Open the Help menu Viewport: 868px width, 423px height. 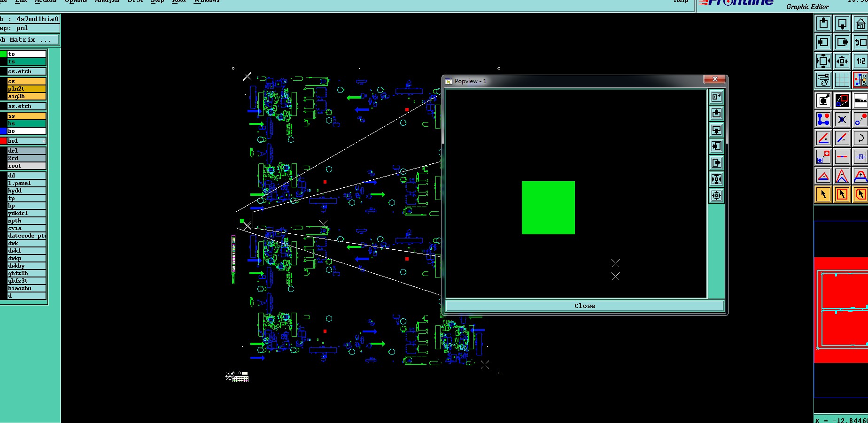click(681, 1)
